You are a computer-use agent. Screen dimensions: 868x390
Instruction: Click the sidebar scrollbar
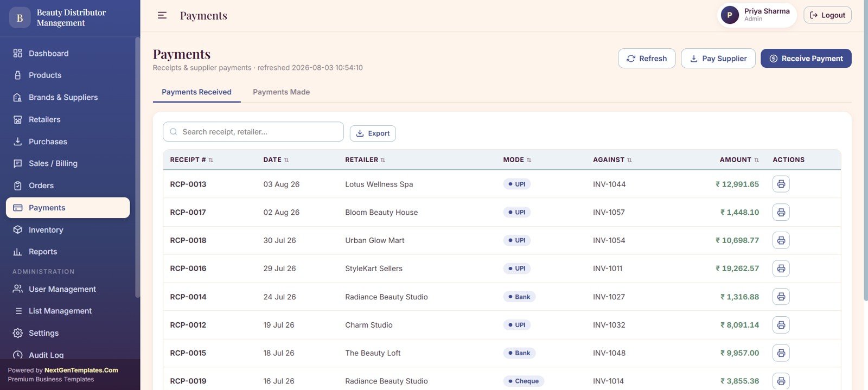(137, 167)
